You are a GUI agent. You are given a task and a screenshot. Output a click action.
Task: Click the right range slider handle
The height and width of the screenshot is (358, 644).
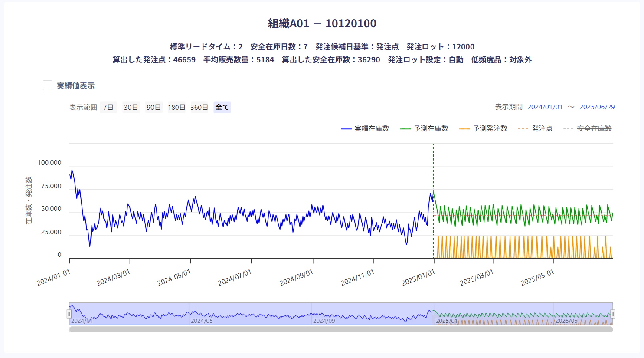point(613,314)
